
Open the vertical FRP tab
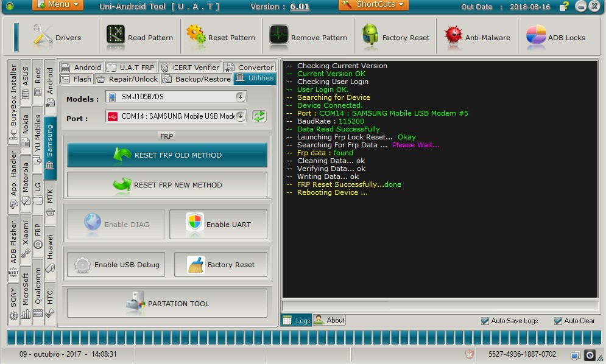[38, 236]
